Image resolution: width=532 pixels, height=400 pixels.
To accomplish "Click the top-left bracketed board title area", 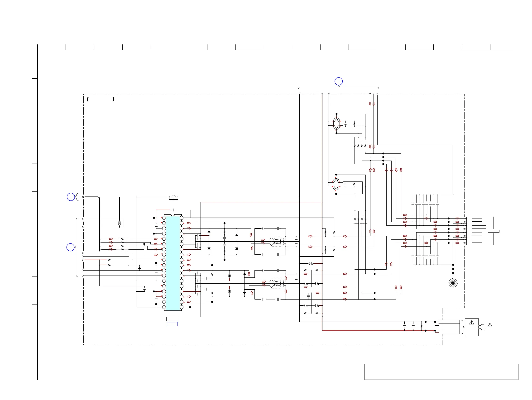I will [100, 99].
